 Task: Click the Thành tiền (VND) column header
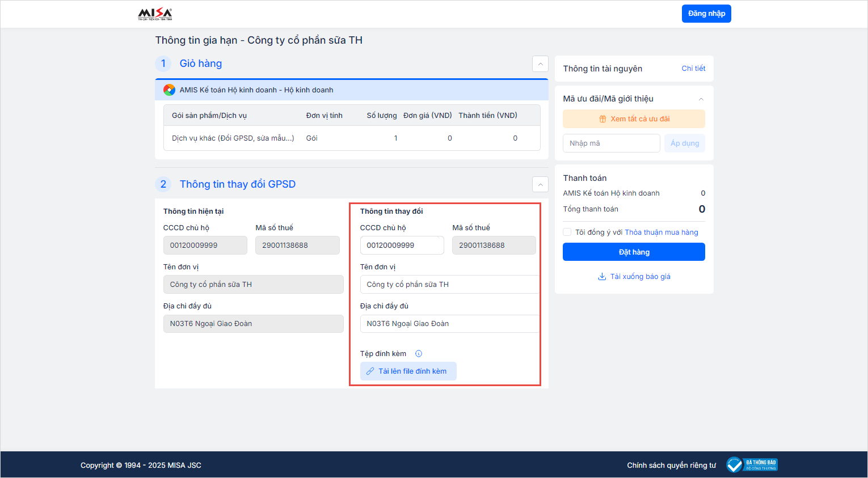pyautogui.click(x=488, y=116)
